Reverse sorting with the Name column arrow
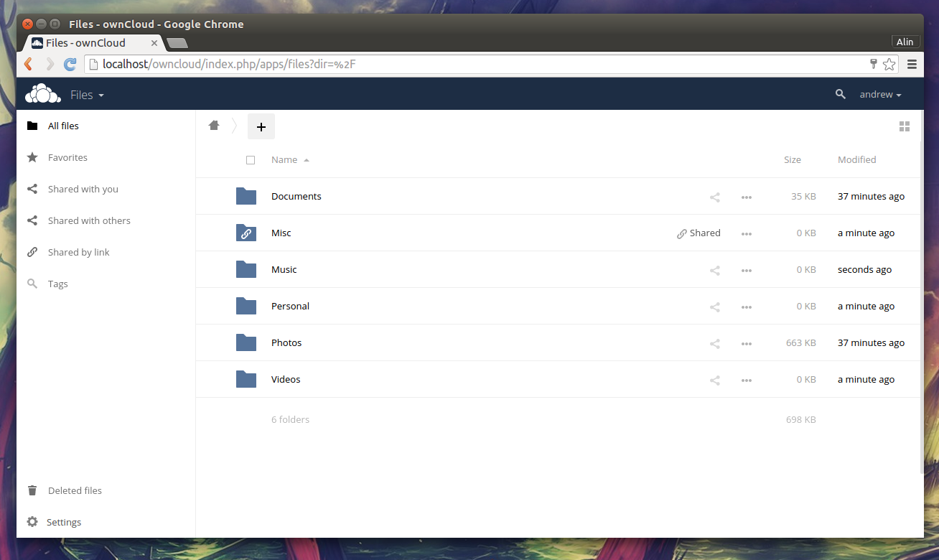 click(307, 159)
